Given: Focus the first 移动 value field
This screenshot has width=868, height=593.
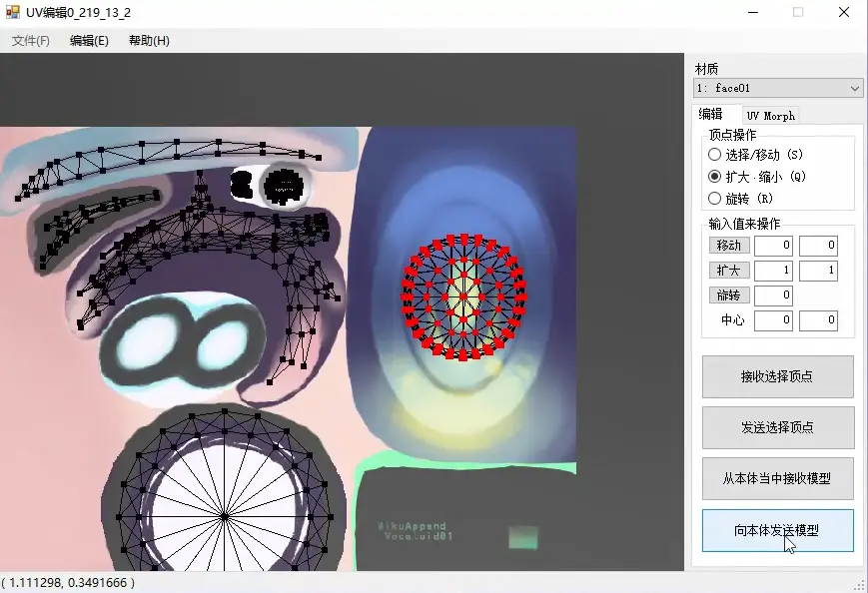Looking at the screenshot, I should coord(773,245).
